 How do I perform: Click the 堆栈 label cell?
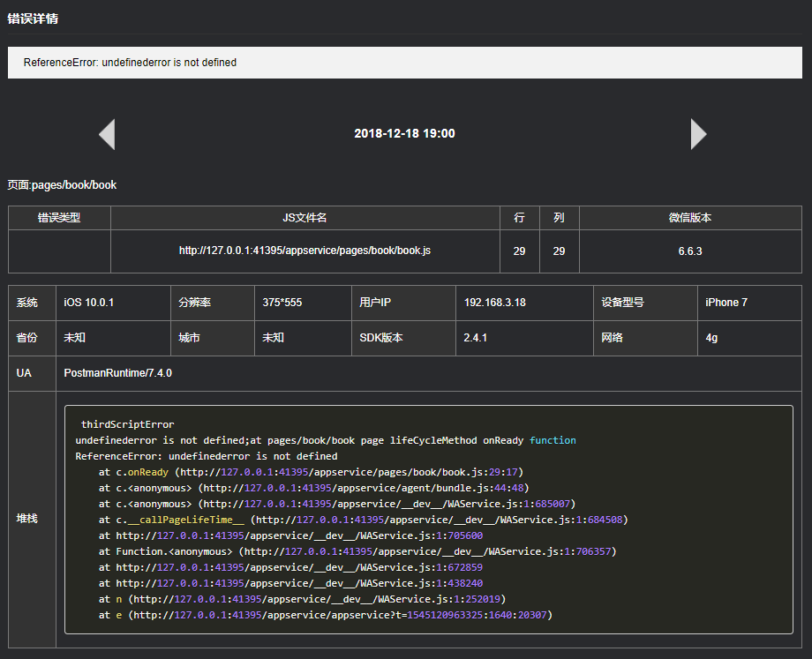(x=32, y=519)
